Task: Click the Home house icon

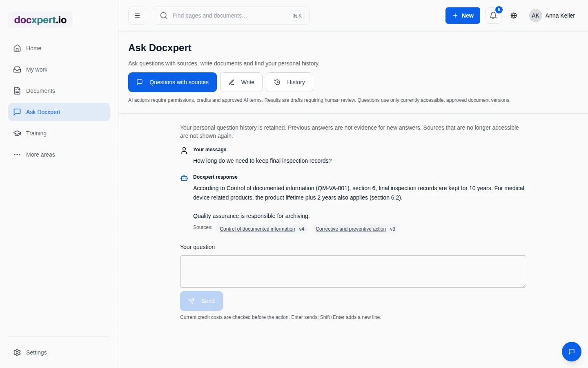Action: coord(17,48)
